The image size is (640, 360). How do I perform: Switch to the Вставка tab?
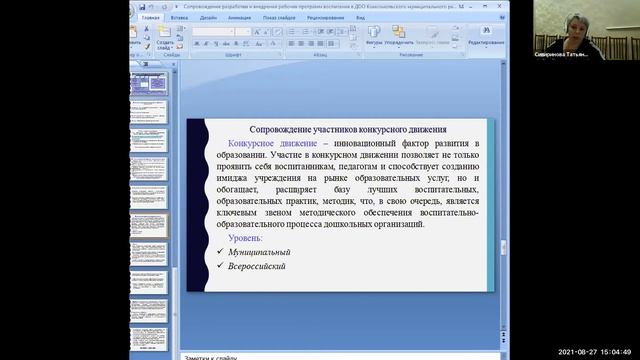179,18
